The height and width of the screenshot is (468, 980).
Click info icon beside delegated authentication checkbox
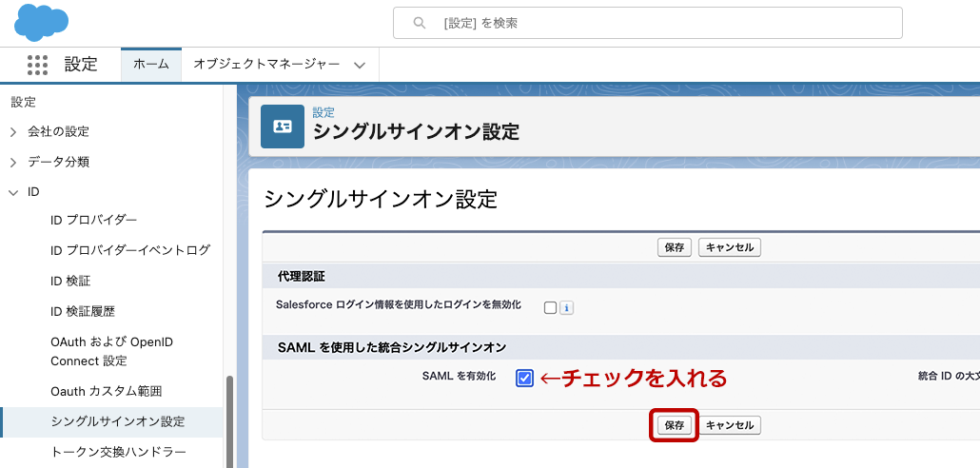click(566, 307)
